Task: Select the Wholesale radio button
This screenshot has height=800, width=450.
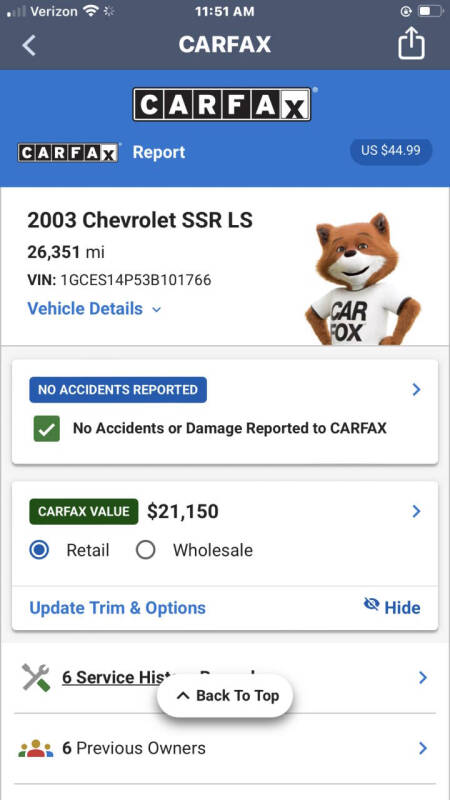Action: [145, 550]
